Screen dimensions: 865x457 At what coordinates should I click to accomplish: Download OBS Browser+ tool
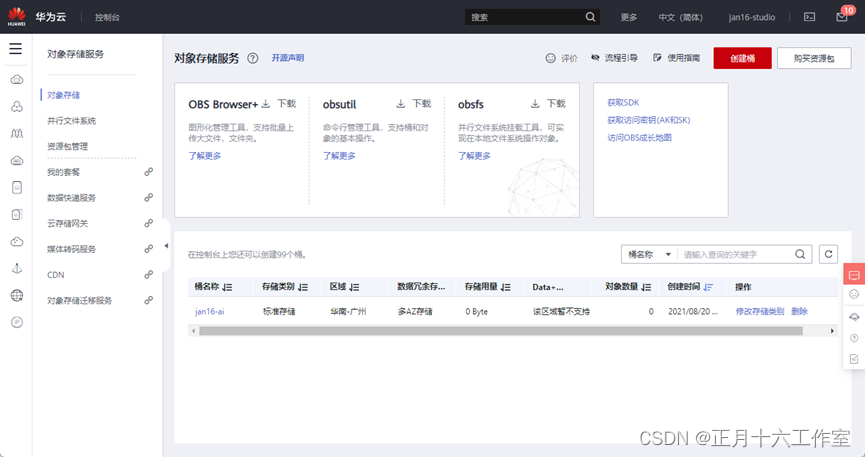tap(279, 104)
